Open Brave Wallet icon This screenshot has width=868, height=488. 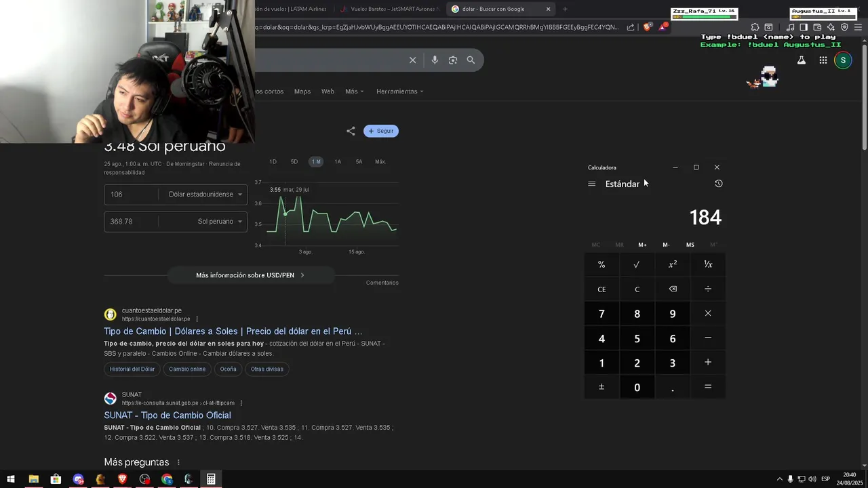[817, 27]
